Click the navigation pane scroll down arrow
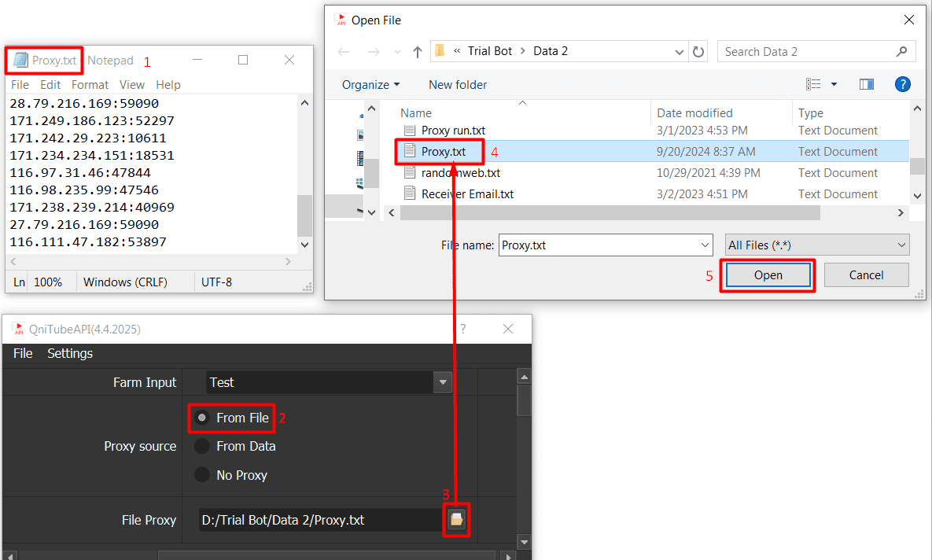Image resolution: width=932 pixels, height=560 pixels. click(371, 212)
